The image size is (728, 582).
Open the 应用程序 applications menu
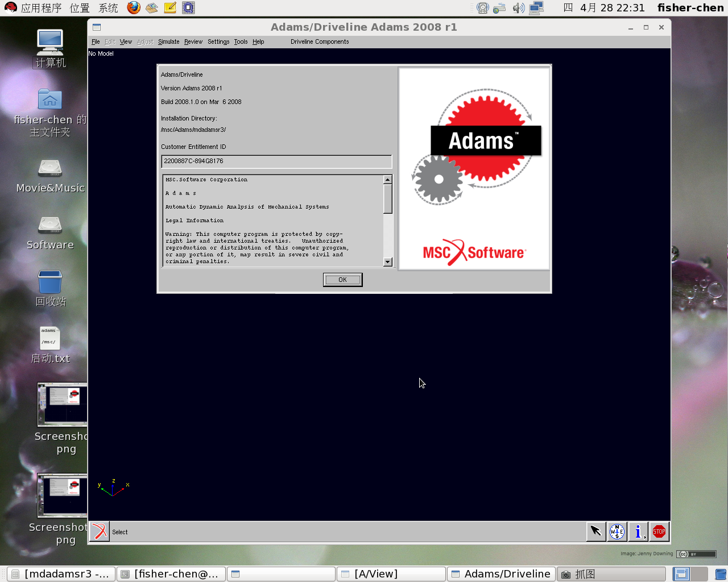tap(34, 8)
